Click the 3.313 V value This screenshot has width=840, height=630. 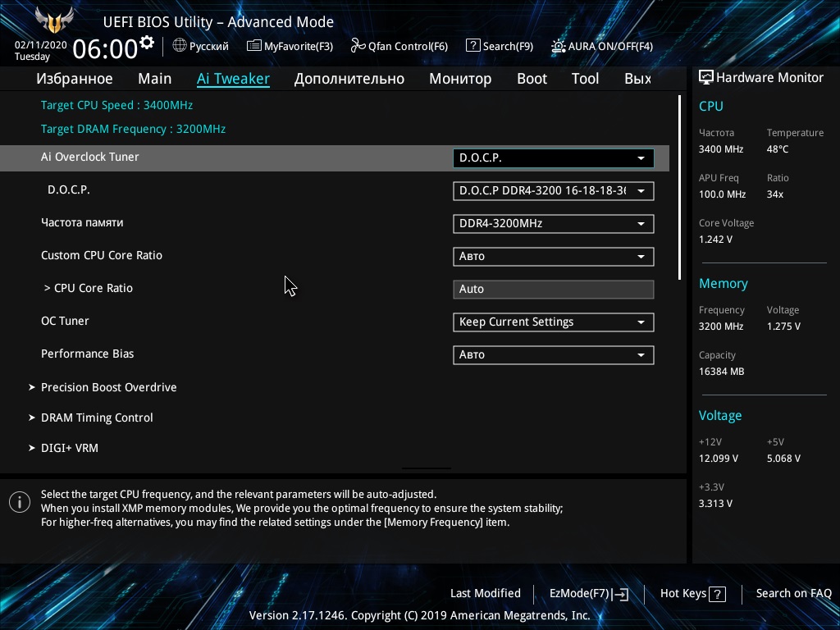715,504
